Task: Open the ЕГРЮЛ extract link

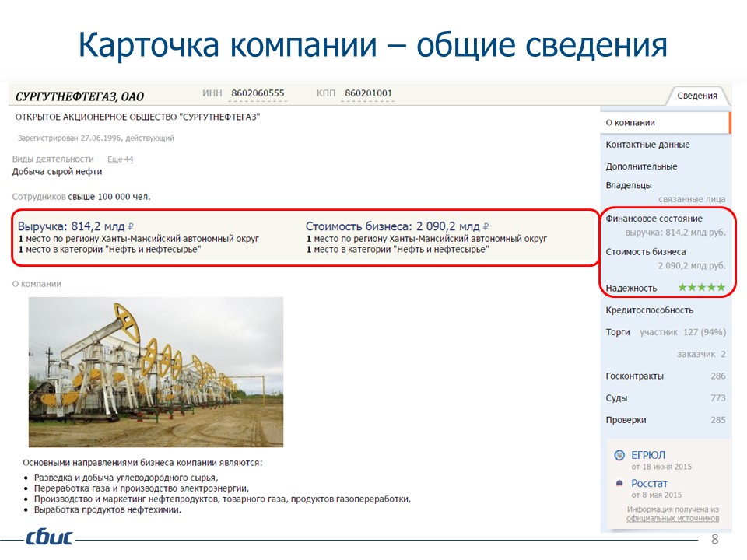Action: (648, 455)
